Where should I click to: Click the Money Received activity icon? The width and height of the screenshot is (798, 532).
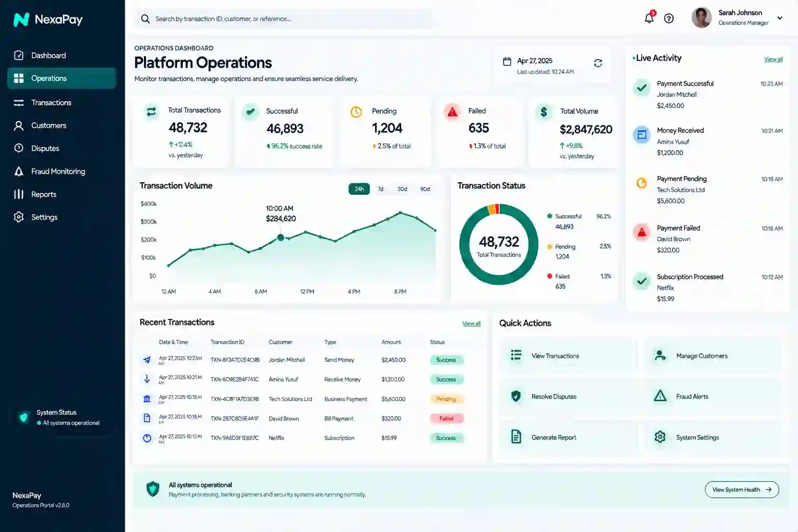pos(642,135)
